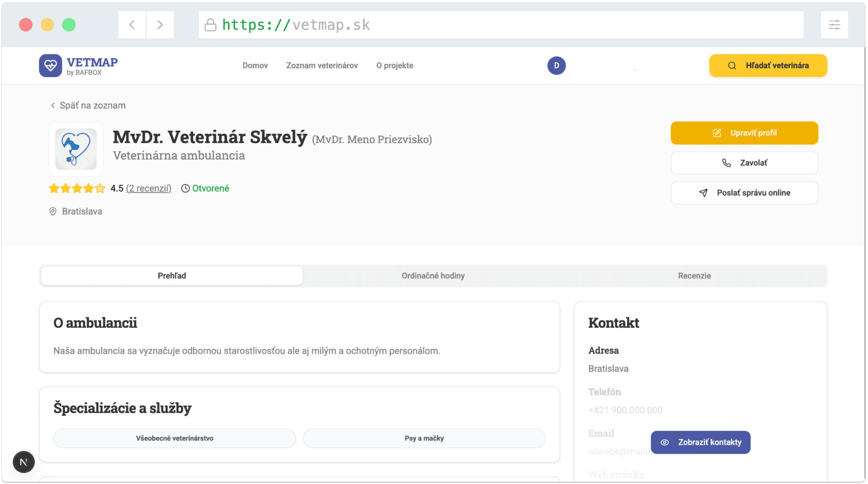
Task: Click the dark N circle in bottom corner
Action: 23,462
